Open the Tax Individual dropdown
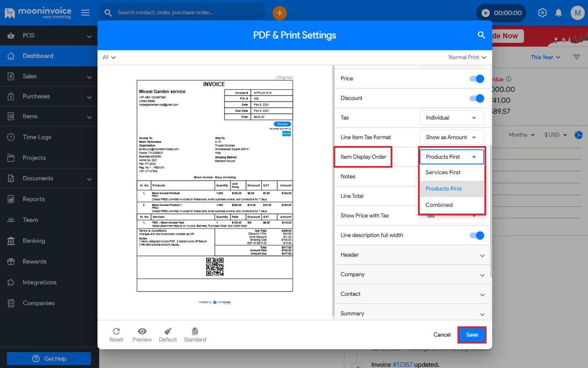This screenshot has width=588, height=368. [x=451, y=118]
